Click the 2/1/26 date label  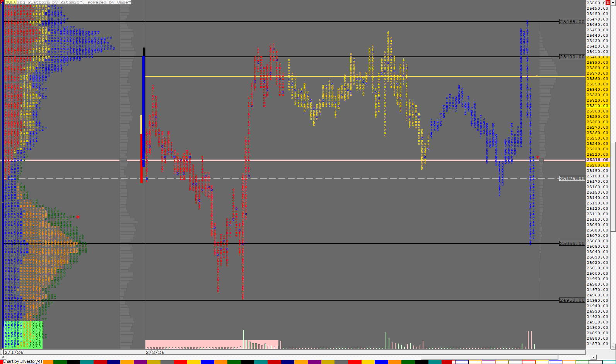pyautogui.click(x=14, y=352)
